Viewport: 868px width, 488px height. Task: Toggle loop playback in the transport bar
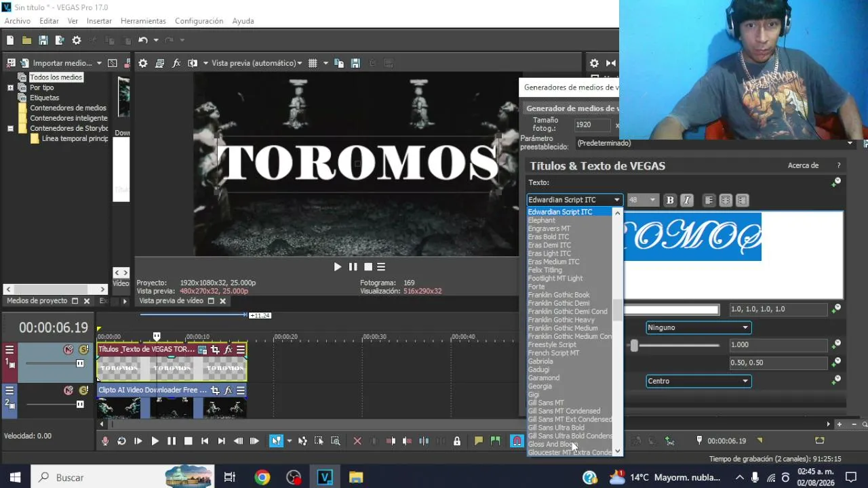click(x=121, y=441)
